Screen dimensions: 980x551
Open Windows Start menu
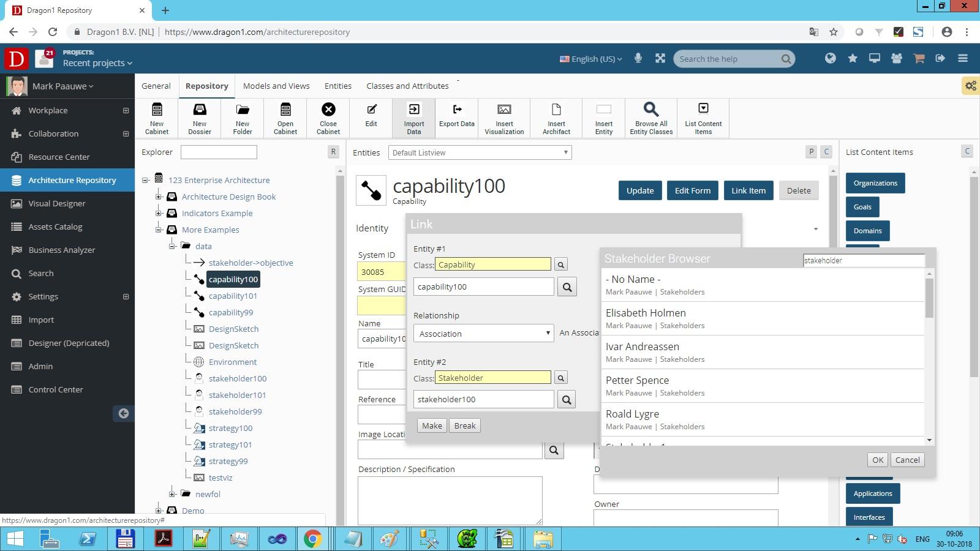pyautogui.click(x=15, y=539)
